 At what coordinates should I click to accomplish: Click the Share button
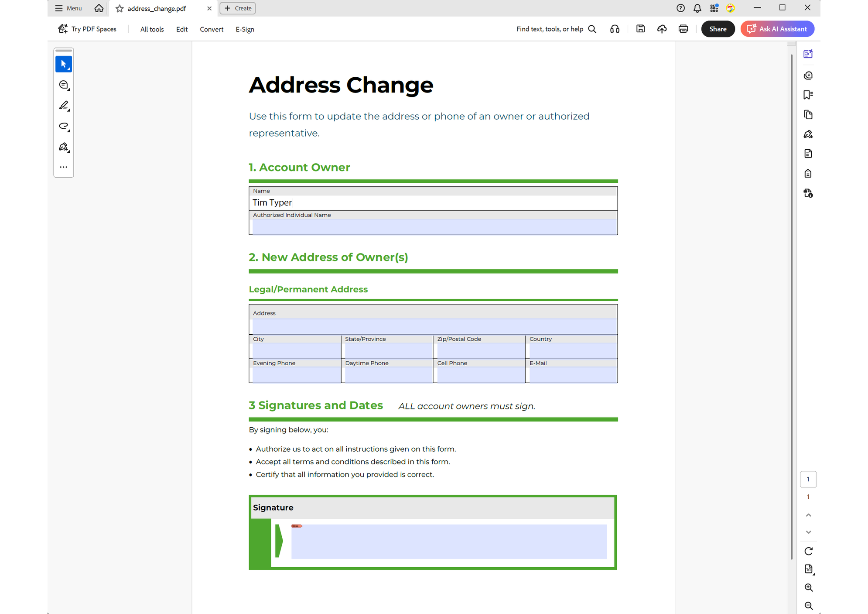718,29
